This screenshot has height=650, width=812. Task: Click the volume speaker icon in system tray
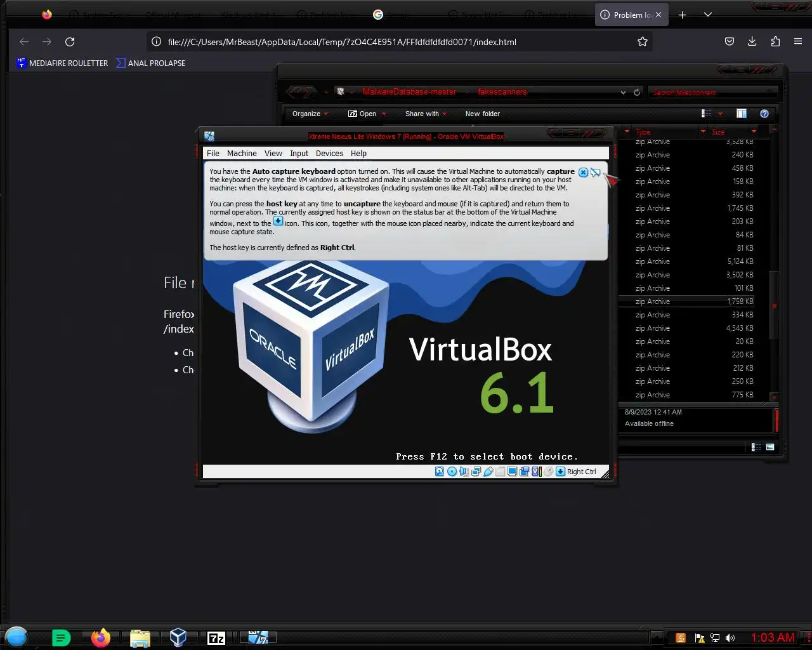730,638
